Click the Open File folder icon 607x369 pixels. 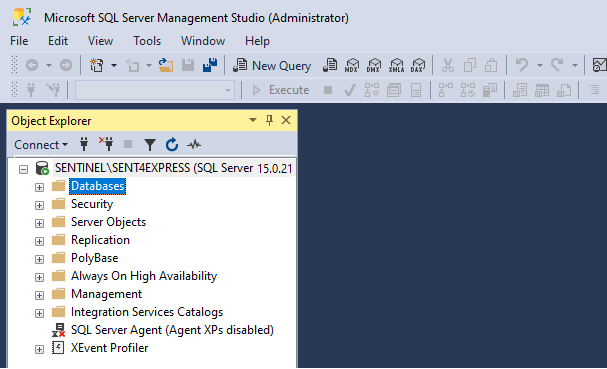click(x=166, y=65)
